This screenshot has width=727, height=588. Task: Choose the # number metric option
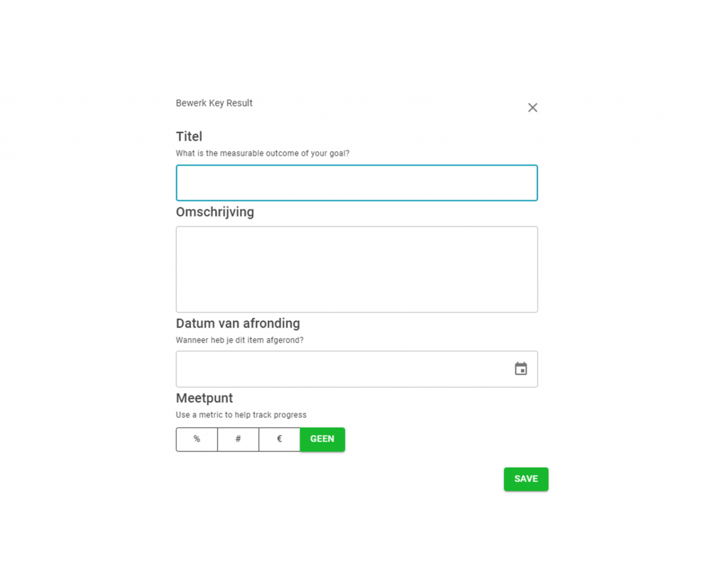[x=238, y=439]
